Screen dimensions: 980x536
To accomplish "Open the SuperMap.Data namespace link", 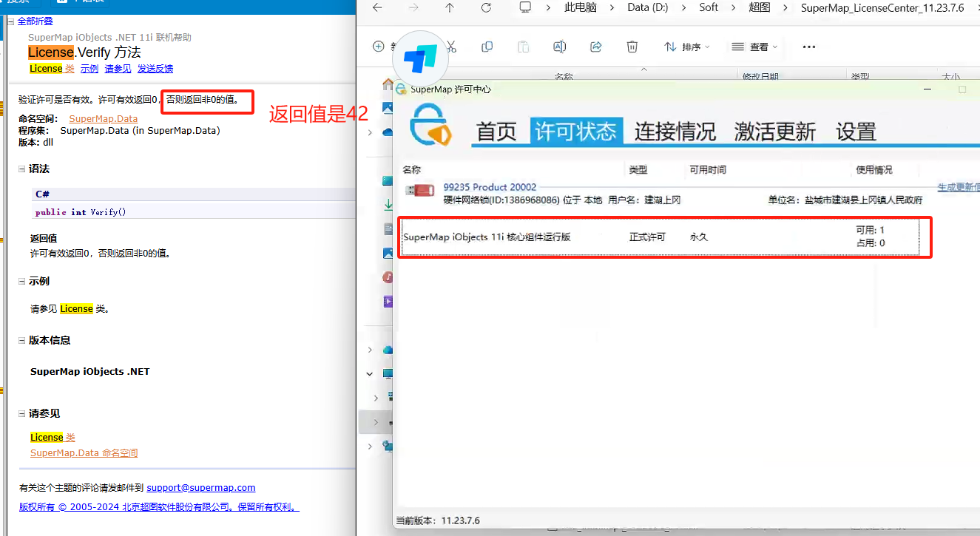I will 104,119.
